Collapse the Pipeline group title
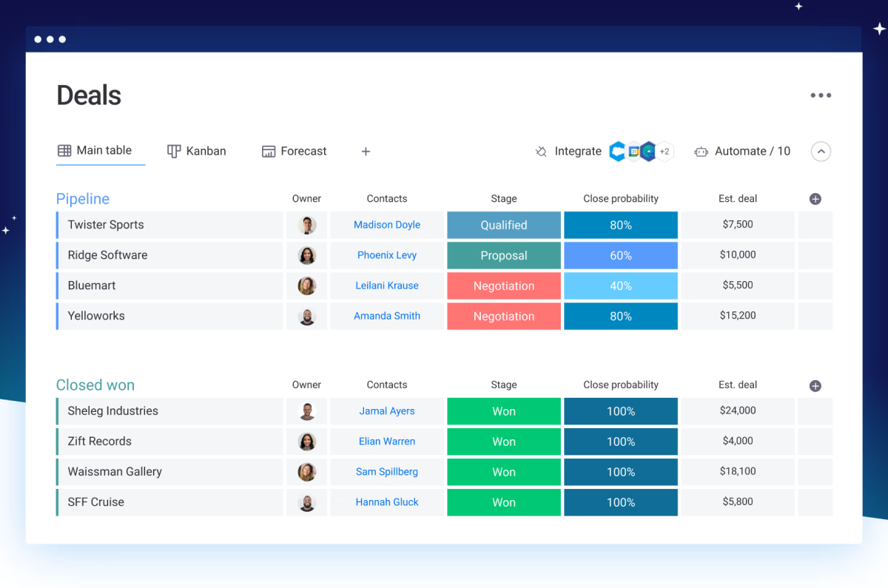Image resolution: width=888 pixels, height=588 pixels. click(83, 199)
